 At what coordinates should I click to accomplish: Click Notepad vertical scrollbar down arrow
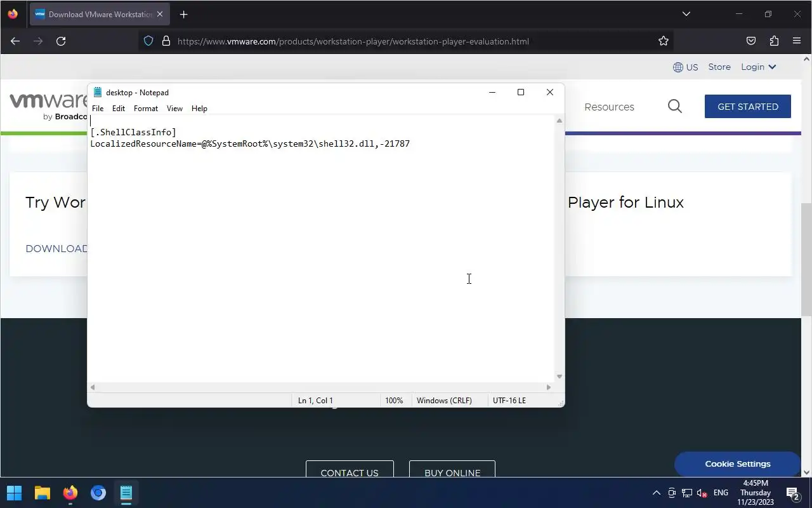559,377
